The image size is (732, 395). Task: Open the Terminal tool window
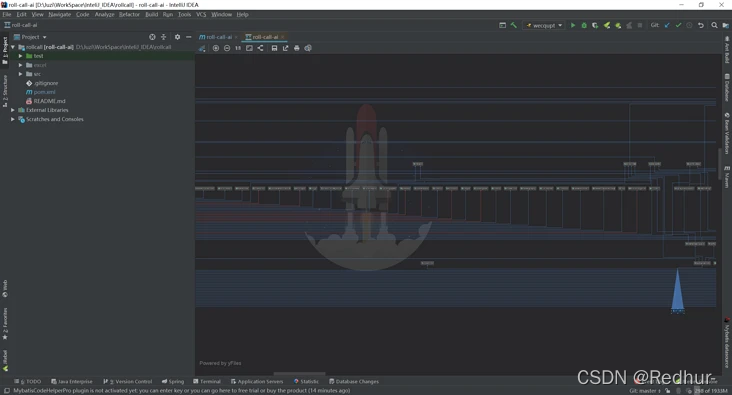click(207, 381)
